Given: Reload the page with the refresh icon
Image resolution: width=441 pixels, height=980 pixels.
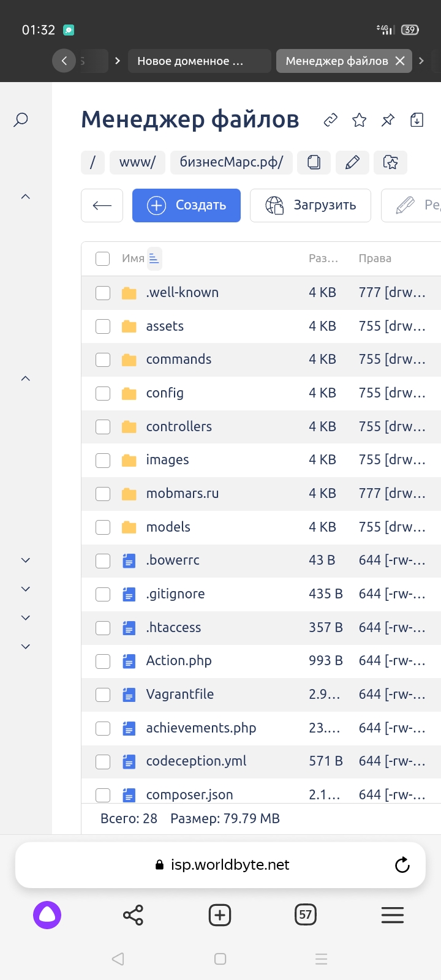Looking at the screenshot, I should pyautogui.click(x=402, y=865).
